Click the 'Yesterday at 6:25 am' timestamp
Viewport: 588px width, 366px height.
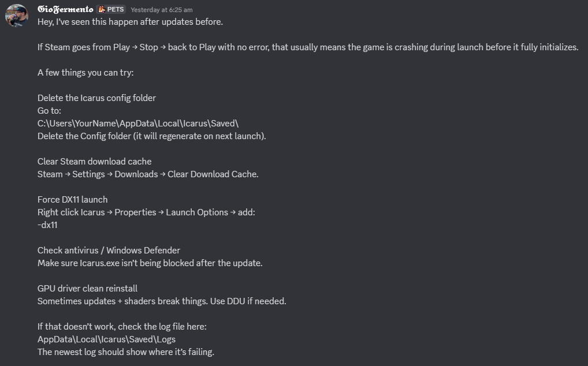tap(162, 10)
